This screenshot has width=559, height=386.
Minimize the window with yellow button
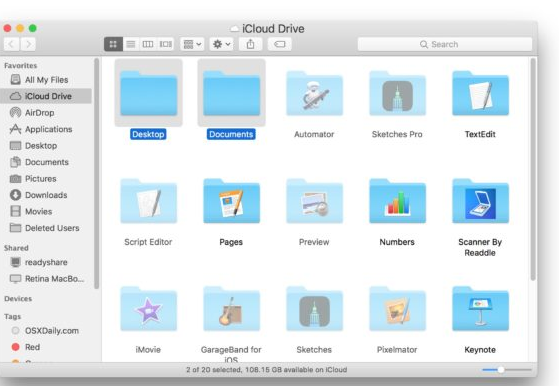point(20,28)
